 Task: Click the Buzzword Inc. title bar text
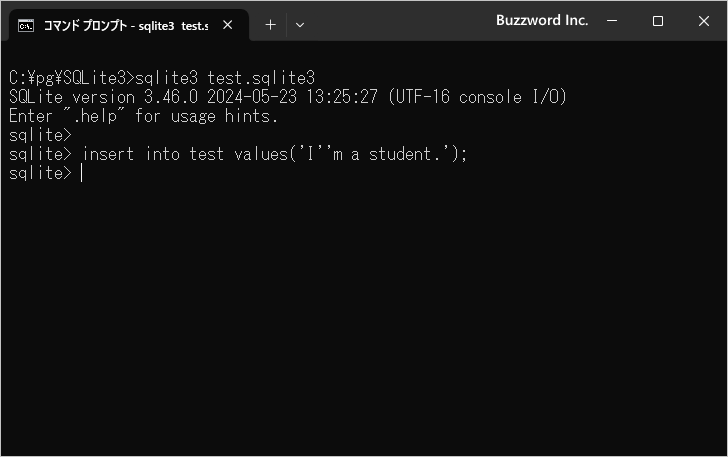(542, 20)
